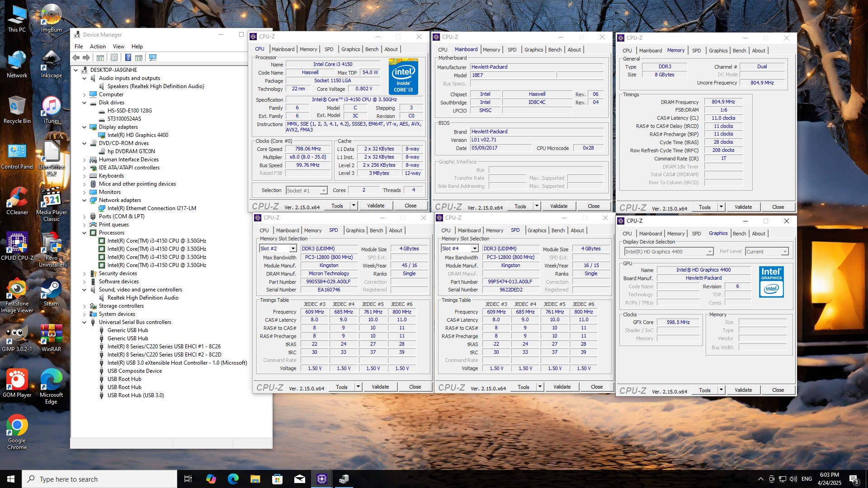Open View menu in Device Manager
868x488 pixels.
pyautogui.click(x=118, y=46)
